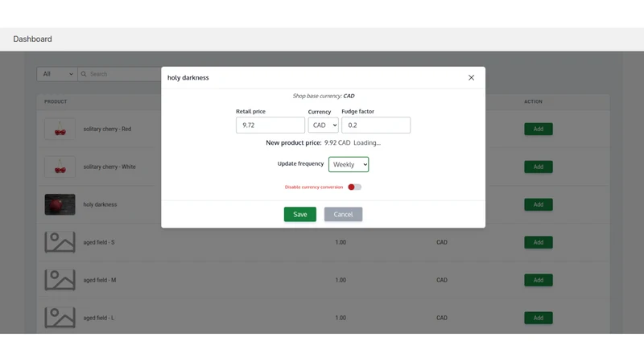Click the holy darkness dialog title
Image resolution: width=644 pixels, height=362 pixels.
[x=188, y=77]
